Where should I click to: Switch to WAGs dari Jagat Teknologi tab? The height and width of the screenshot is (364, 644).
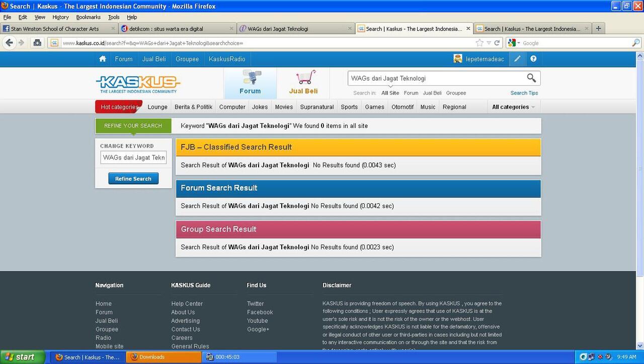pos(296,29)
